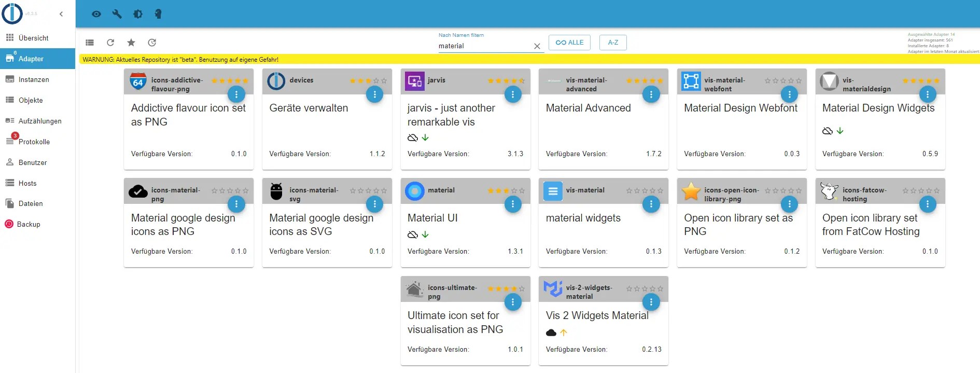Click the green arrow on Material Design Widgets card
Viewport: 980px width, 373px height.
click(x=840, y=131)
